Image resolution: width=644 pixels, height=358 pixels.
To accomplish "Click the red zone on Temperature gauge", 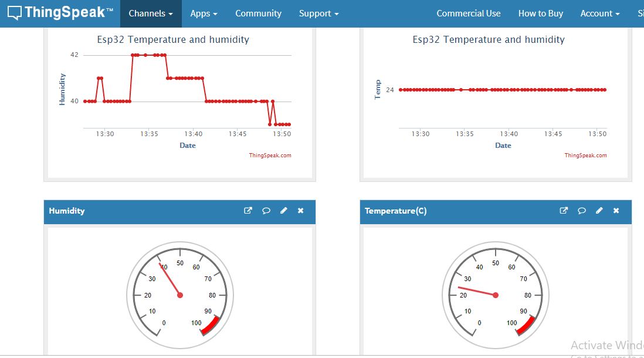I will tap(527, 326).
